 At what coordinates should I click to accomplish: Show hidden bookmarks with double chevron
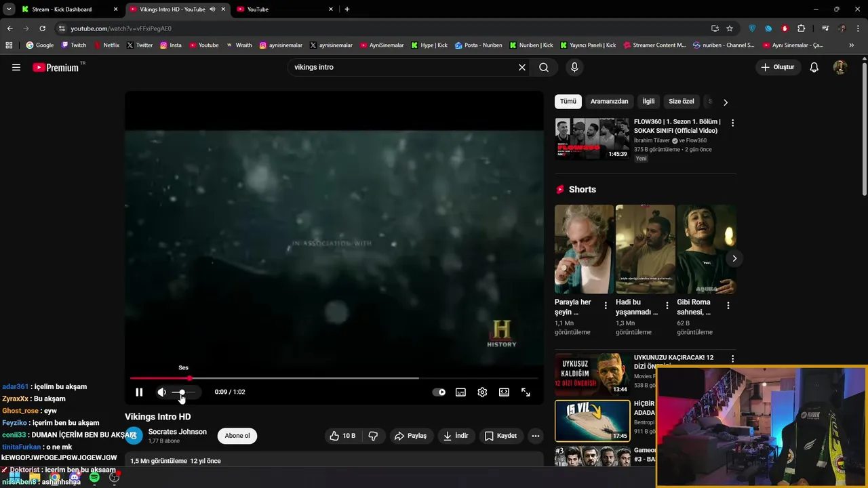tap(852, 45)
